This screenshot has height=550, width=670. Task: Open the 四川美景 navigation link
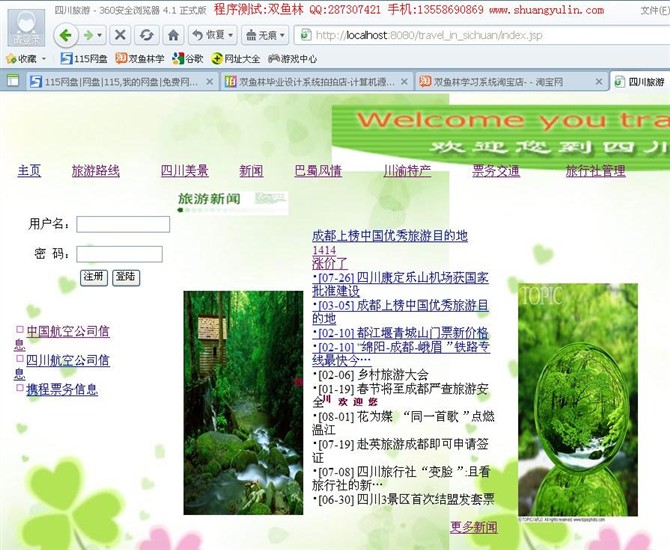tap(185, 171)
